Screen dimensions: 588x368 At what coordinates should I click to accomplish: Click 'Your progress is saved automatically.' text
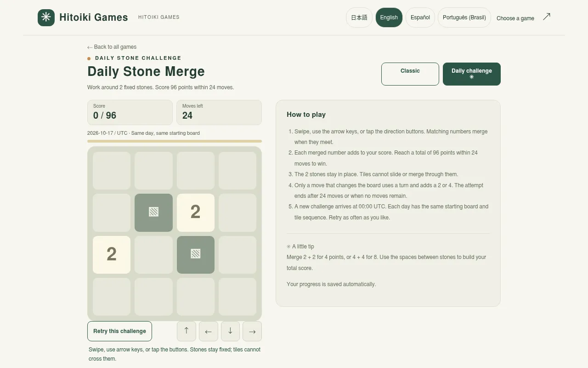coord(331,284)
